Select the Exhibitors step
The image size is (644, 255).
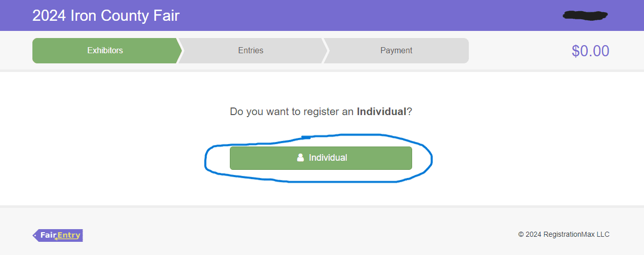coord(105,51)
